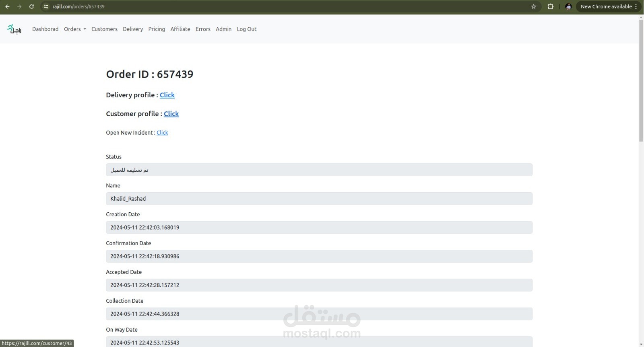Screen dimensions: 644x347
Task: Click the Accepted Date field
Action: (x=319, y=285)
